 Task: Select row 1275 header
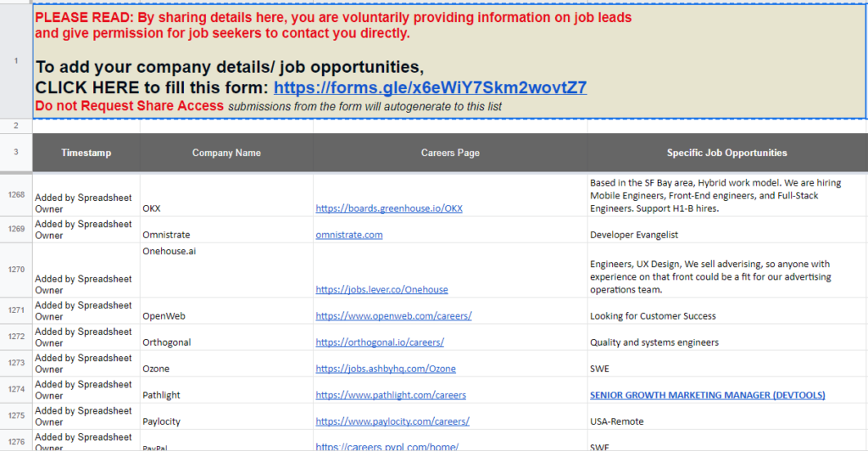[x=16, y=415]
